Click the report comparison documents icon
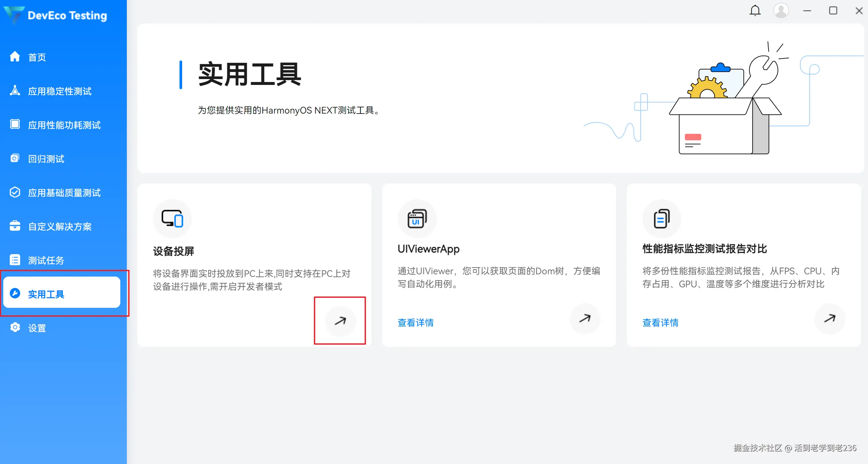Screen dimensions: 868x464 pos(661,219)
